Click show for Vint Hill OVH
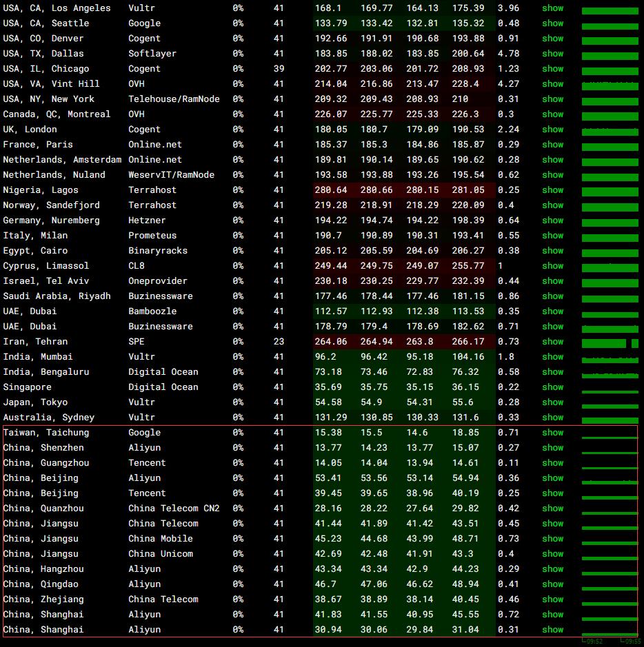This screenshot has width=644, height=647. coord(552,84)
